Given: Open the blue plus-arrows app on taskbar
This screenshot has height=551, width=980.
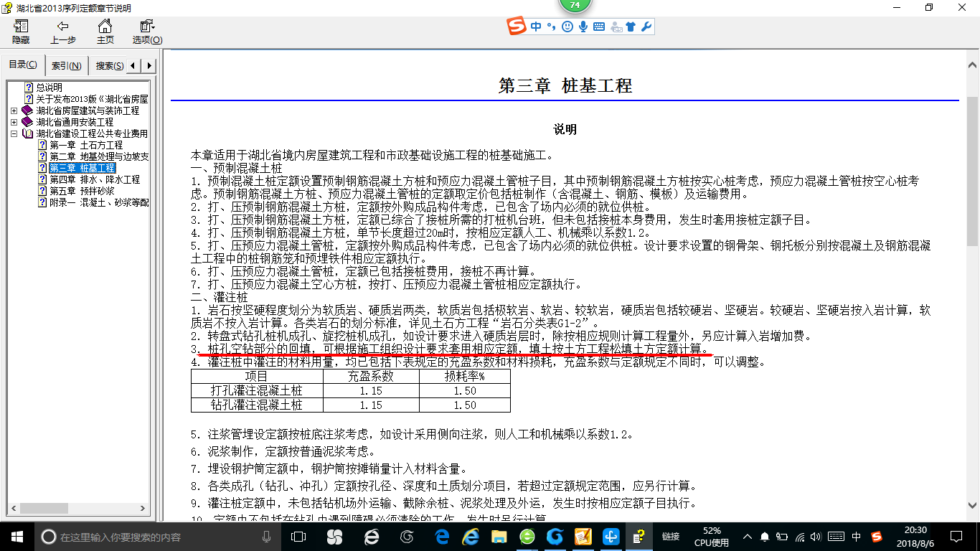Looking at the screenshot, I should pyautogui.click(x=611, y=536).
